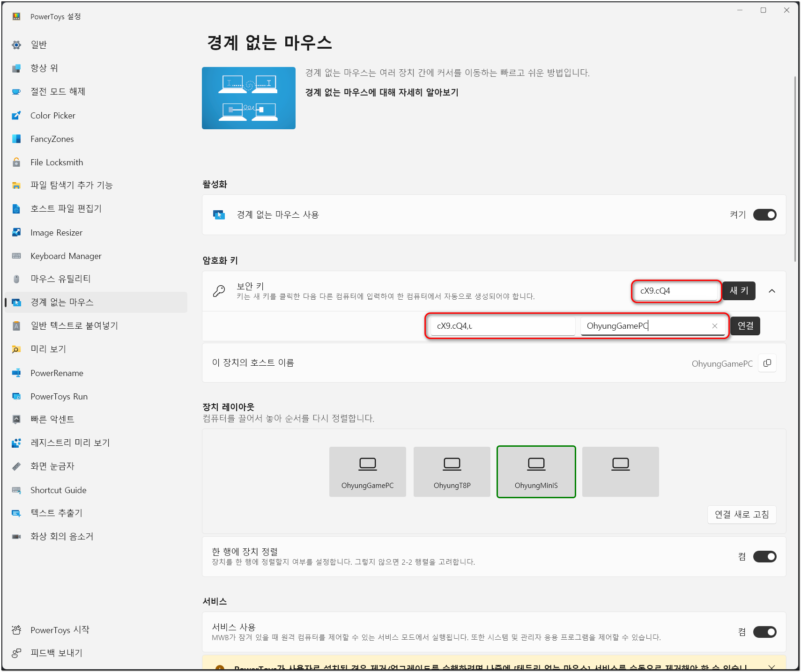Copy the host name with copy icon
The image size is (801, 672).
pyautogui.click(x=767, y=363)
